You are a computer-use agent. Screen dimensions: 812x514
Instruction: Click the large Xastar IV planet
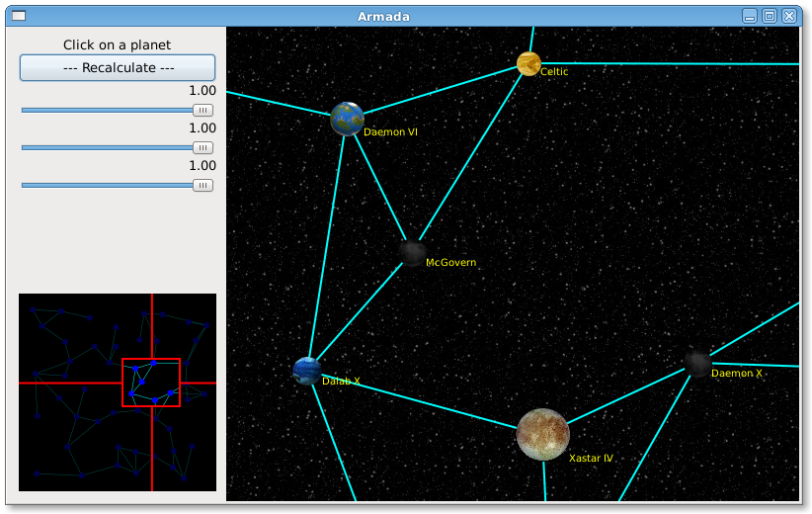click(543, 435)
